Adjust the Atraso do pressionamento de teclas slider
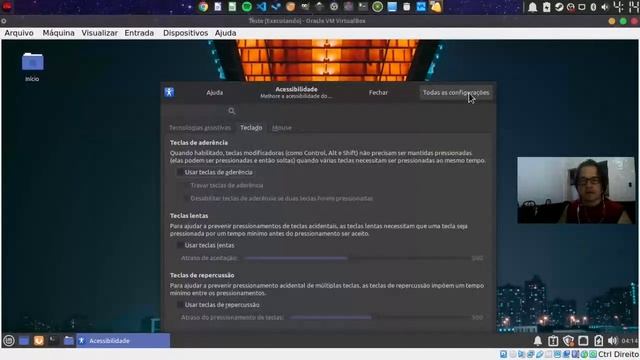The width and height of the screenshot is (640, 360). tap(380, 317)
